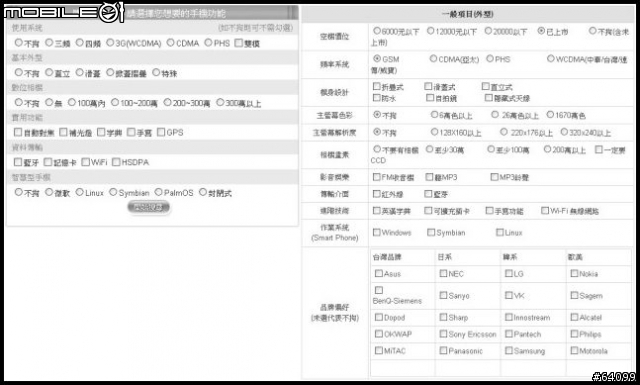
Task: Select the Linux radio in left panel
Action: pyautogui.click(x=80, y=192)
